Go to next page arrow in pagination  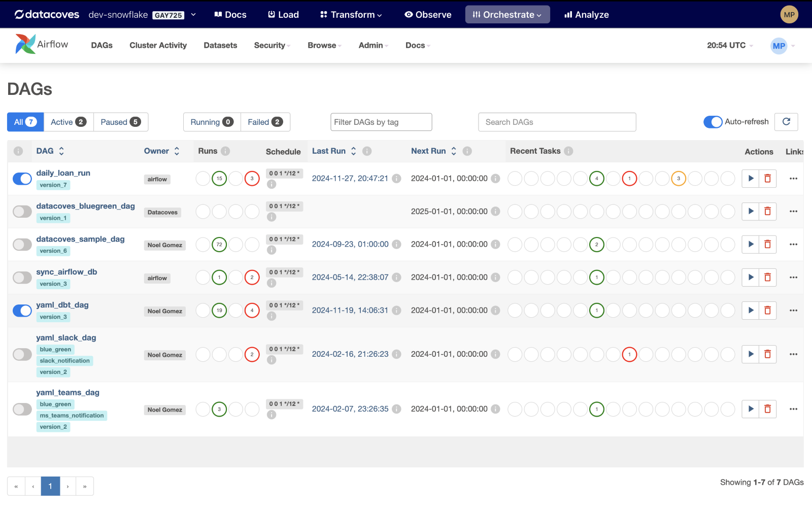coord(67,486)
